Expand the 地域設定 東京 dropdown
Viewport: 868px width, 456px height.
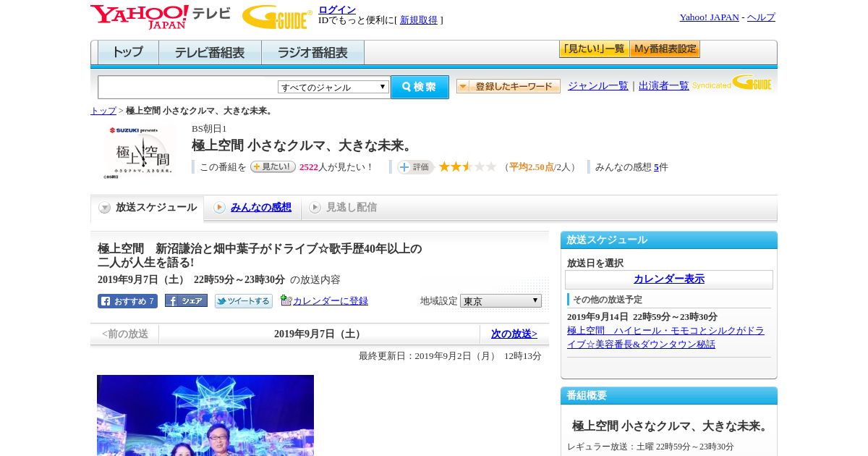point(501,300)
